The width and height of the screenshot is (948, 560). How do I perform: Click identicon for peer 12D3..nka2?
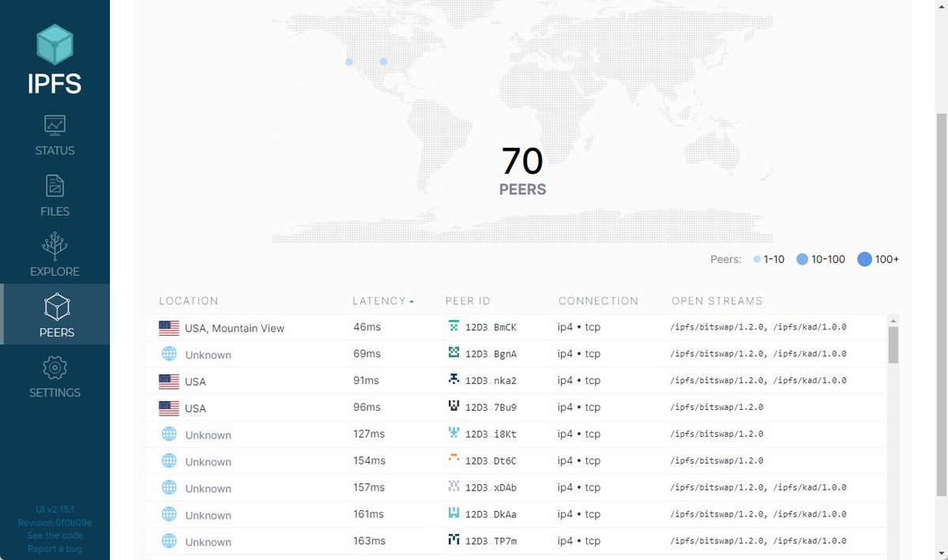[453, 379]
